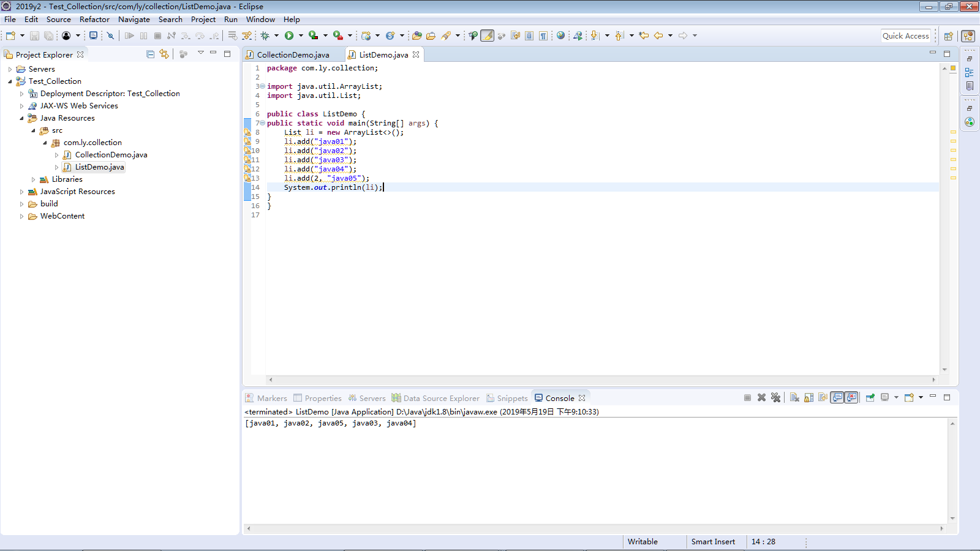Toggle Show Whitespace Characters pilcrow icon
The image size is (980, 551).
click(x=543, y=36)
